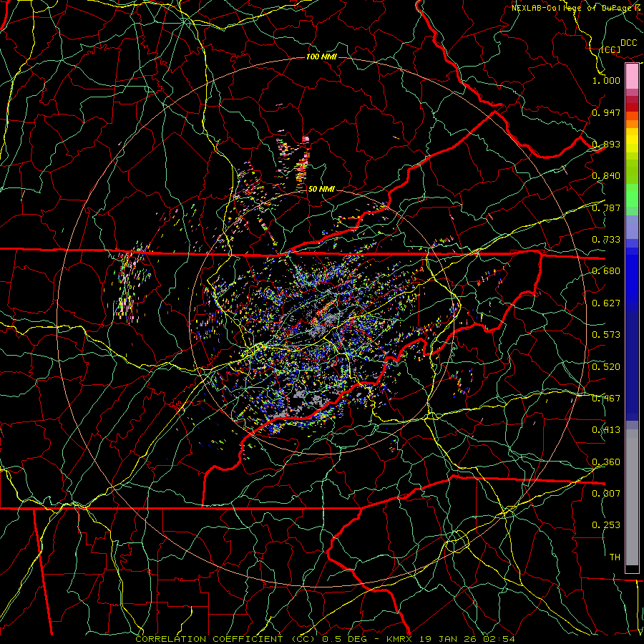Click the red segment of the color bar
Image resolution: width=644 pixels, height=644 pixels.
pyautogui.click(x=632, y=107)
